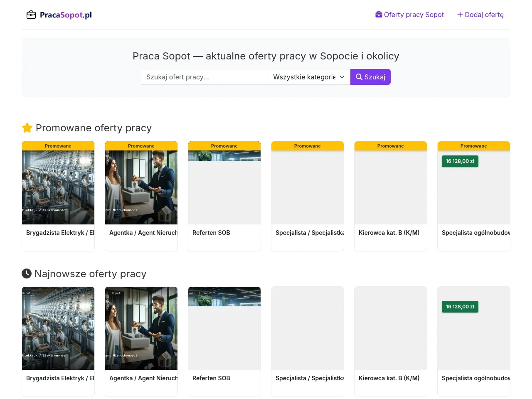Click promoted Agentka / Agent Nieruch title
The height and width of the screenshot is (399, 532).
tap(143, 233)
